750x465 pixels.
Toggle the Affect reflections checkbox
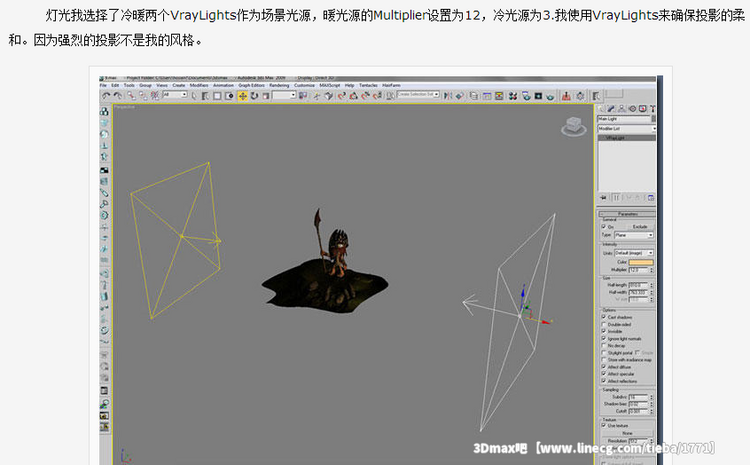(604, 381)
